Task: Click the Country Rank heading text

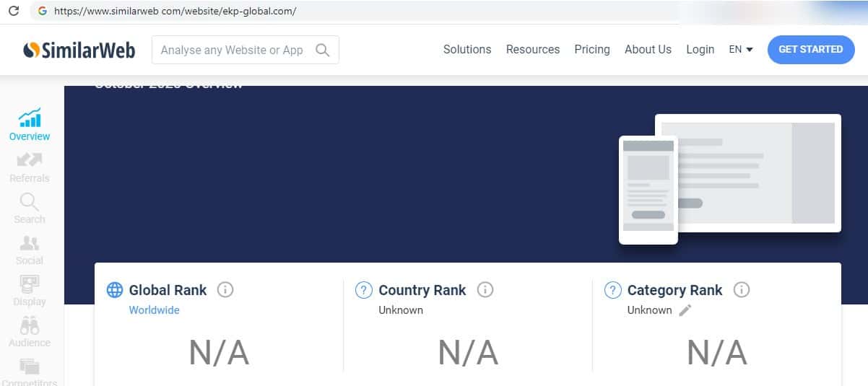Action: pos(422,290)
